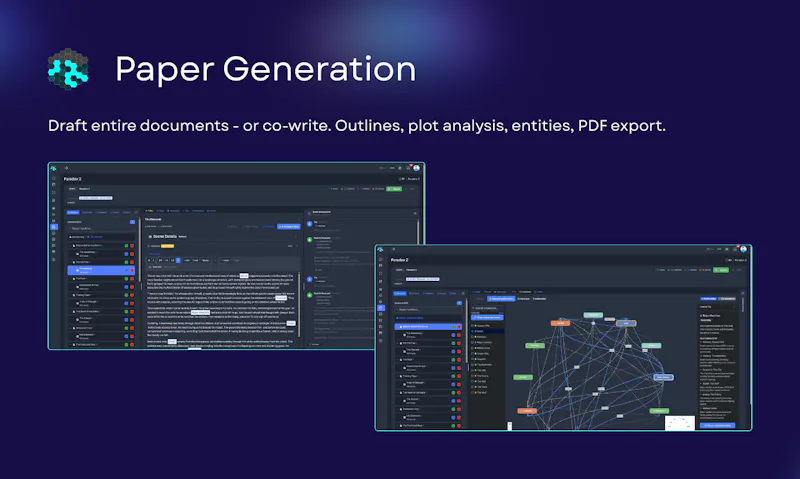The height and width of the screenshot is (479, 800).
Task: Click app logo in left editor window
Action: click(x=53, y=168)
